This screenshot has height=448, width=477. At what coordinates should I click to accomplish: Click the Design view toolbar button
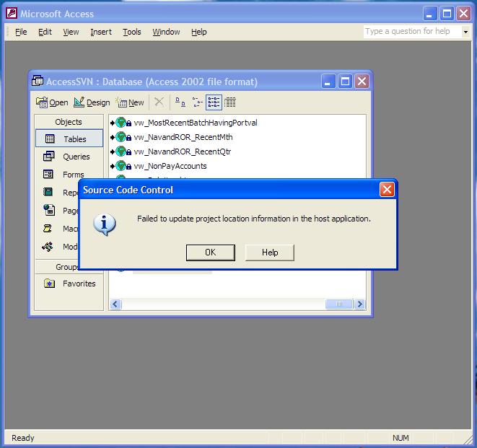(x=92, y=102)
